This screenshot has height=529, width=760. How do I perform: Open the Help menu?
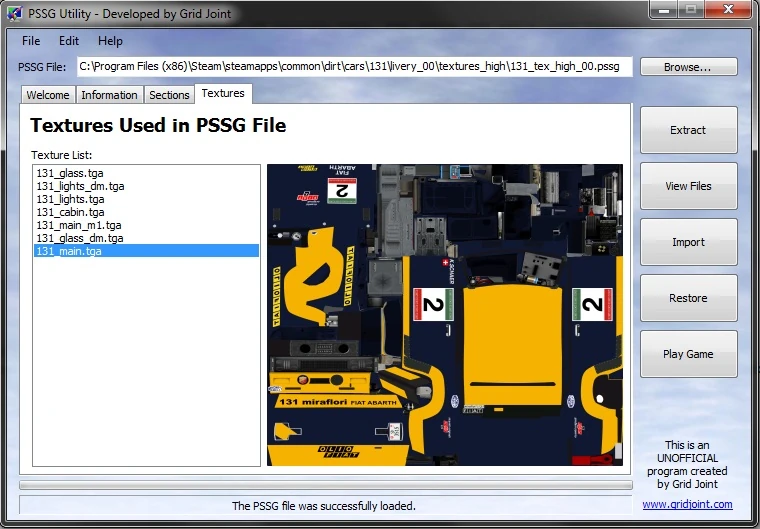click(110, 41)
